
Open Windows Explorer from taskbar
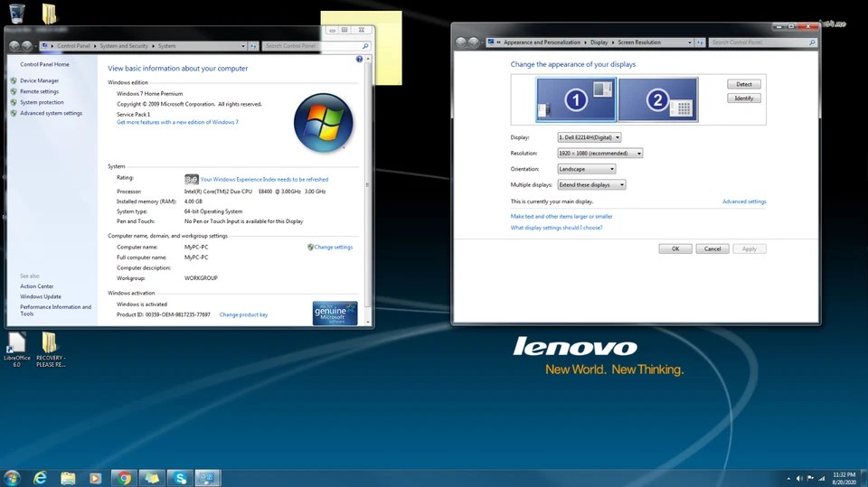click(68, 478)
